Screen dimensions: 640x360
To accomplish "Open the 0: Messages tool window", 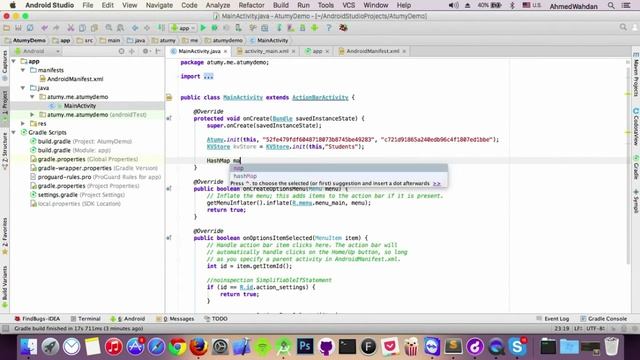I will [x=175, y=319].
